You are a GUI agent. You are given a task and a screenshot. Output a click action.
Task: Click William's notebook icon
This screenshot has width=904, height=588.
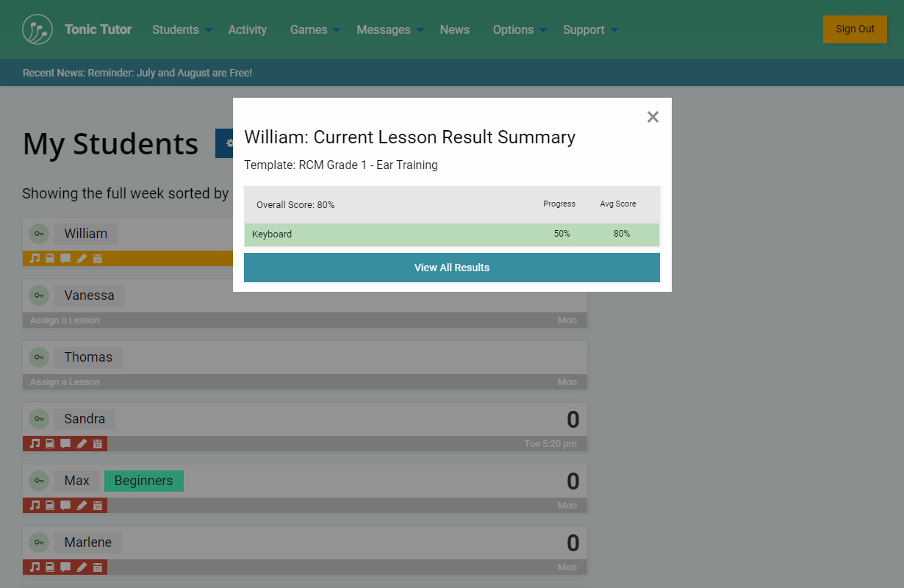coord(50,259)
